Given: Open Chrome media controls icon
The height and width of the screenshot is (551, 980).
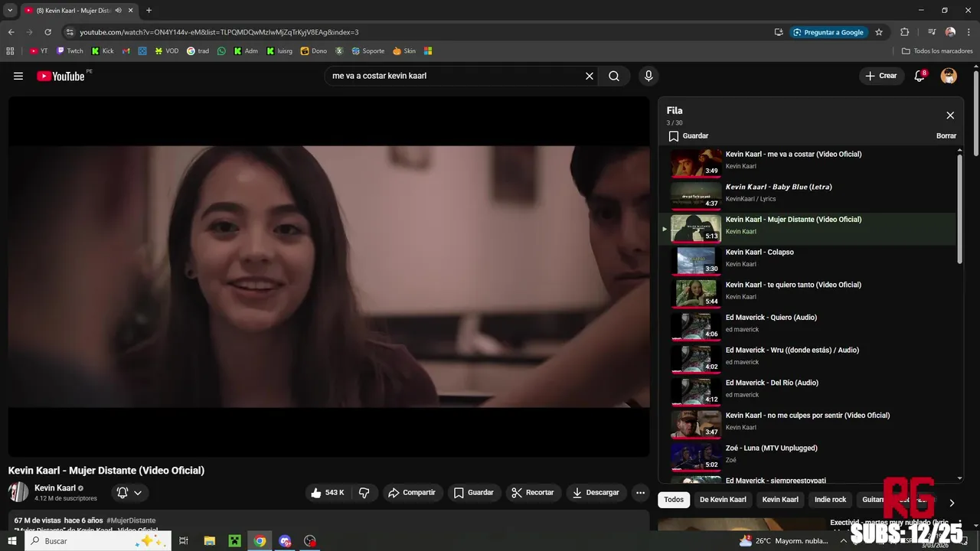Looking at the screenshot, I should point(932,32).
